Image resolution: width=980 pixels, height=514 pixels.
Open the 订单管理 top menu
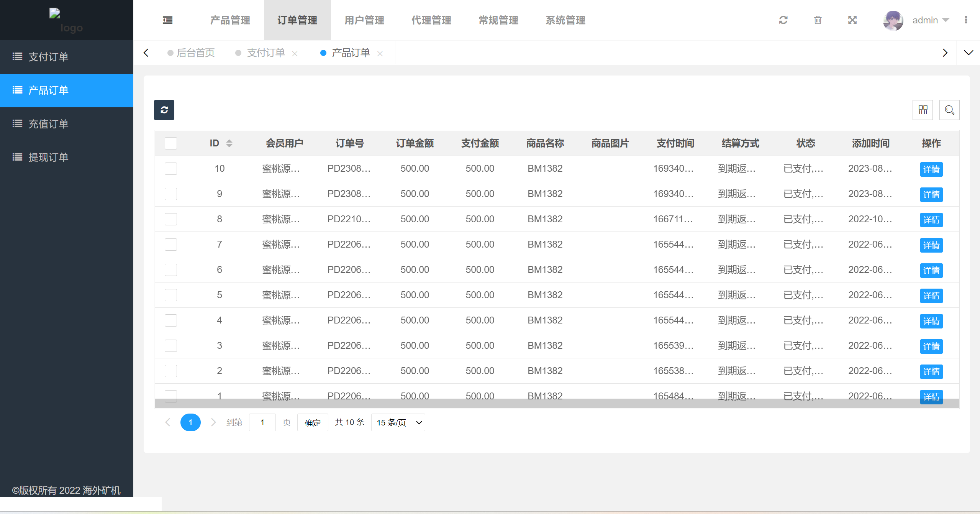pyautogui.click(x=297, y=20)
